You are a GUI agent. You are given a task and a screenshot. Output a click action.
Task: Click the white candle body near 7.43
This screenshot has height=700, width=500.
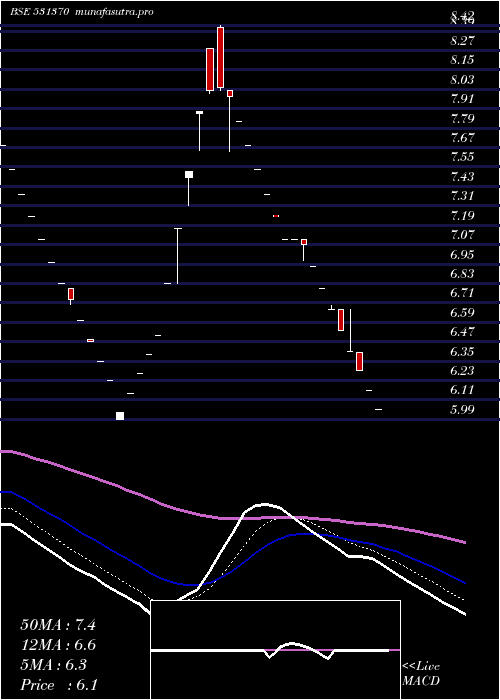click(189, 174)
